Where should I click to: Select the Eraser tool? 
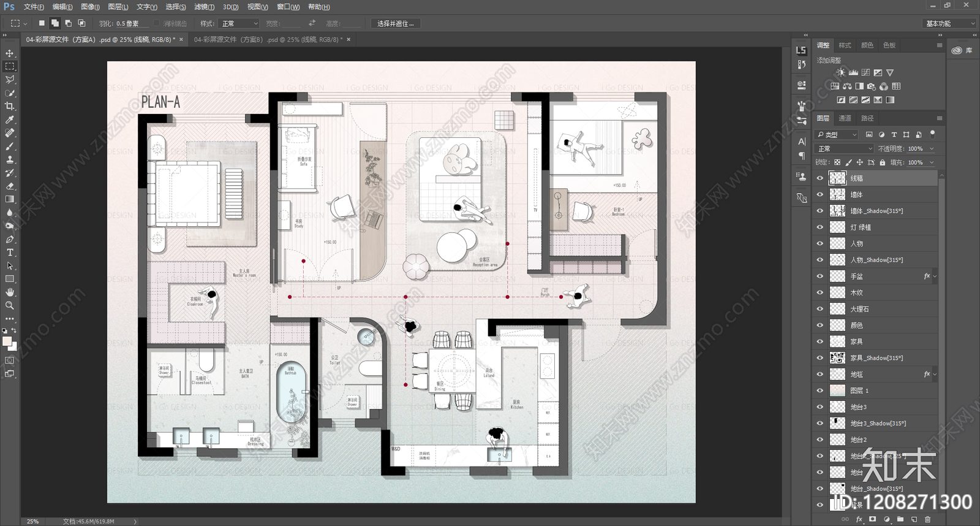click(x=10, y=186)
